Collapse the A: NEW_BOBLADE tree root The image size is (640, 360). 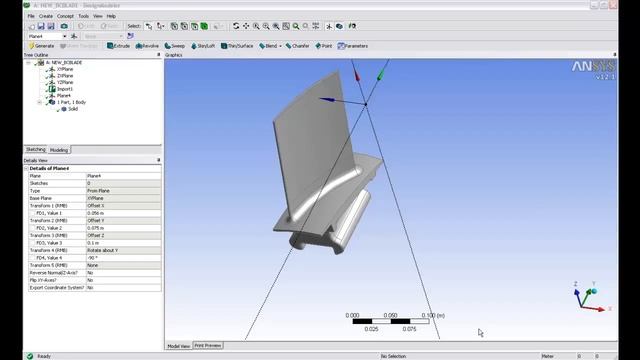[x=29, y=63]
